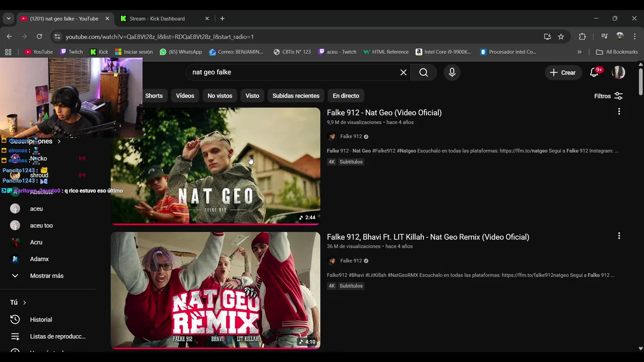Expand hidden bookmarks with the double chevron
This screenshot has width=644, height=362.
click(580, 52)
